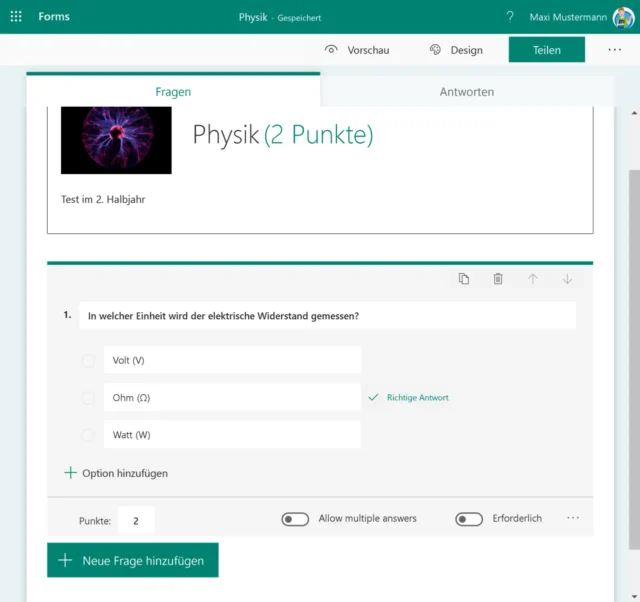Viewport: 640px width, 602px height.
Task: Expand question options ellipsis menu
Action: tap(573, 518)
